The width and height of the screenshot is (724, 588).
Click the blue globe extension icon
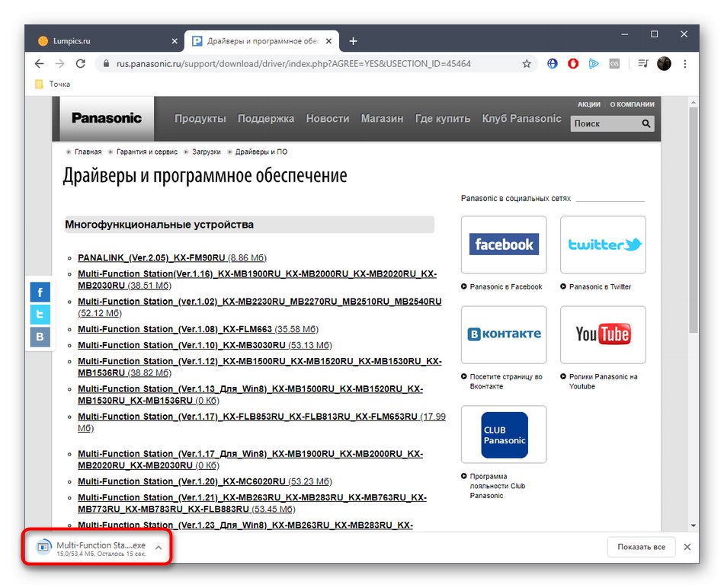pos(552,64)
